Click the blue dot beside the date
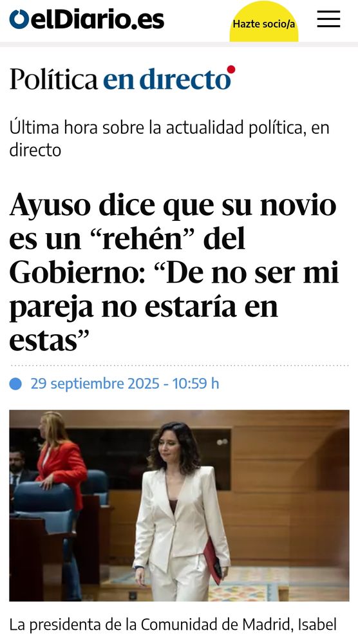Screen dimensions: 358x644 click(x=15, y=384)
